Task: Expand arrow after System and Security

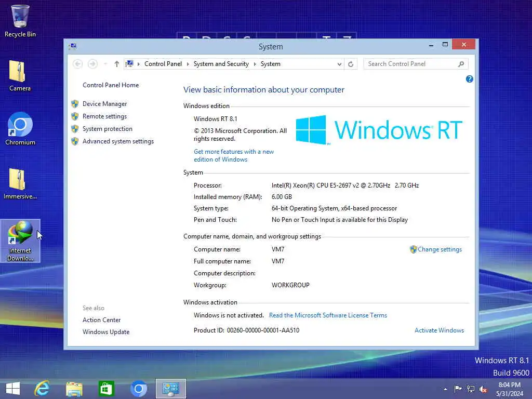Action: pyautogui.click(x=255, y=64)
